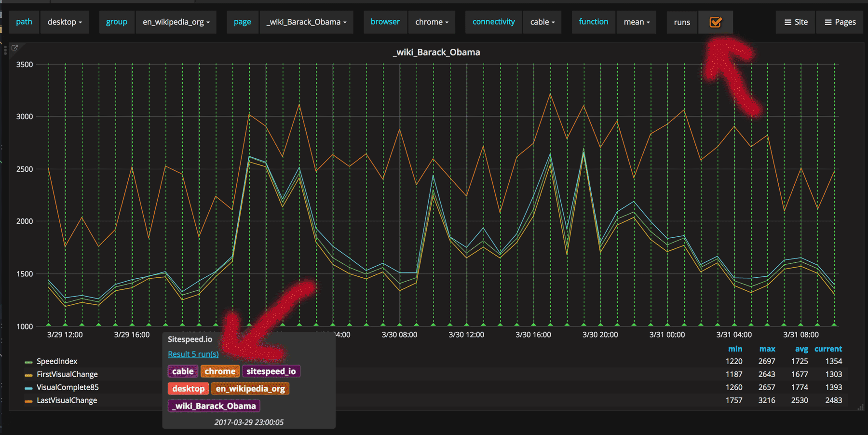Toggle the runs annotation checkbox
Image resolution: width=868 pixels, height=435 pixels.
[x=716, y=22]
